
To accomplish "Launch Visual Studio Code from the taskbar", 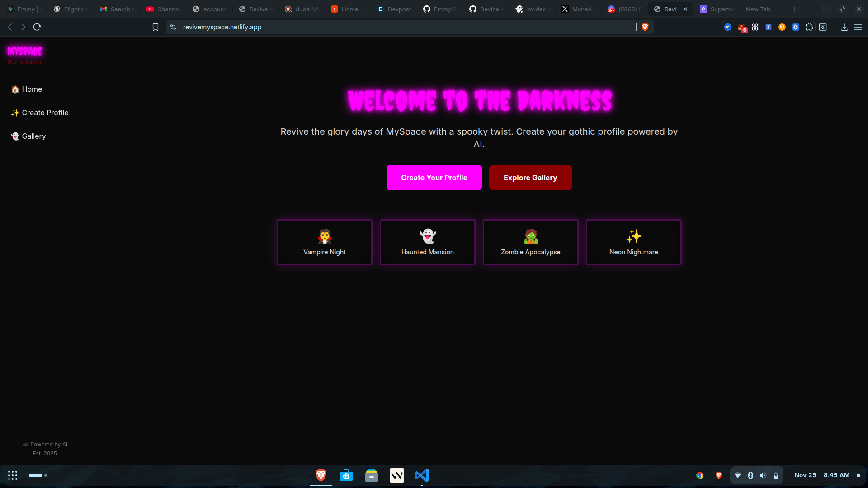I will [422, 475].
